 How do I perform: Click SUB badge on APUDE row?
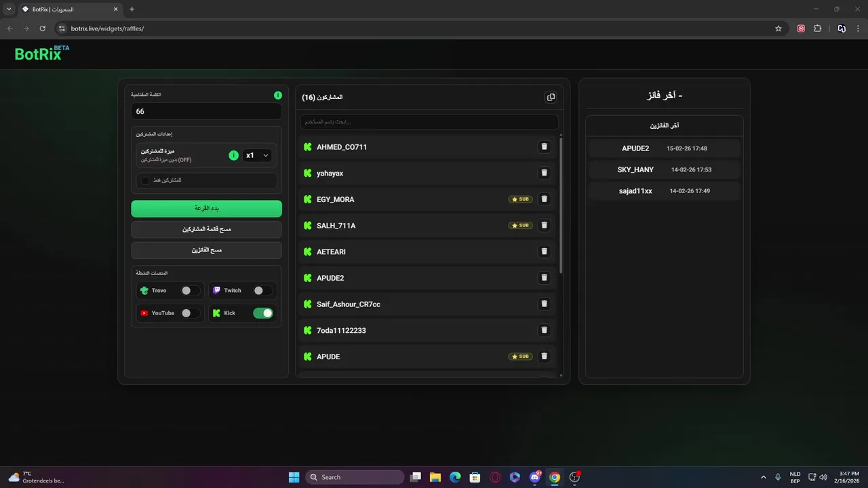(x=520, y=357)
